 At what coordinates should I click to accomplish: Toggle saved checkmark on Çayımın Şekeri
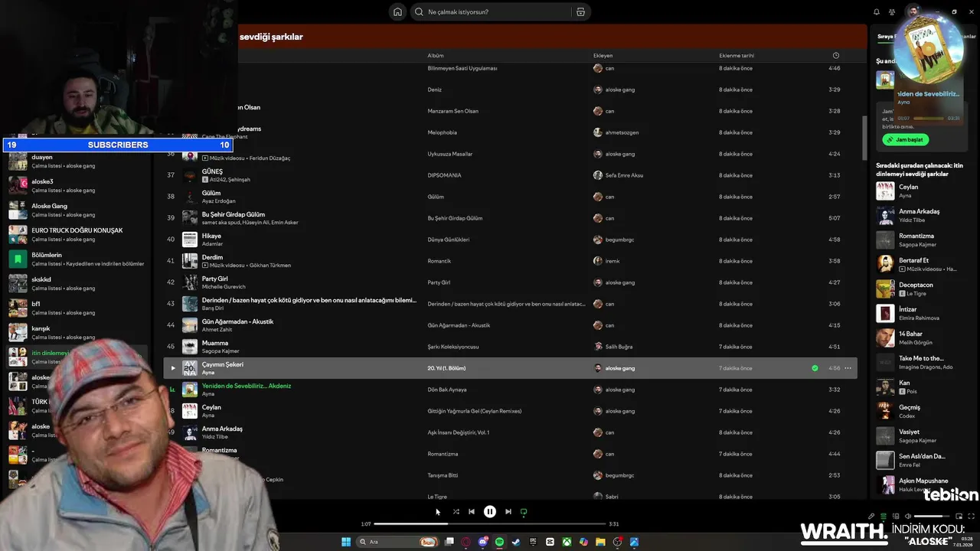pos(815,368)
